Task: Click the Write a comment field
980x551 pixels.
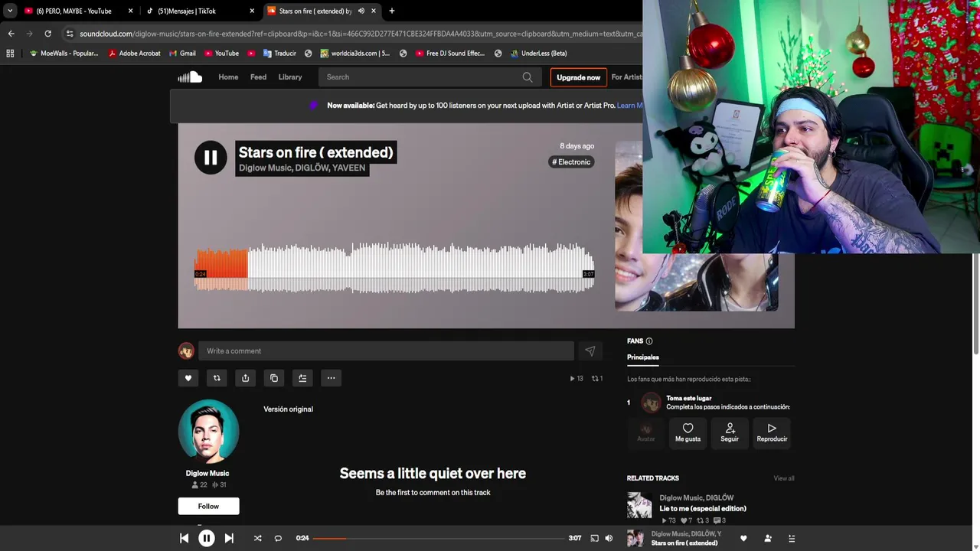Action: [x=386, y=350]
